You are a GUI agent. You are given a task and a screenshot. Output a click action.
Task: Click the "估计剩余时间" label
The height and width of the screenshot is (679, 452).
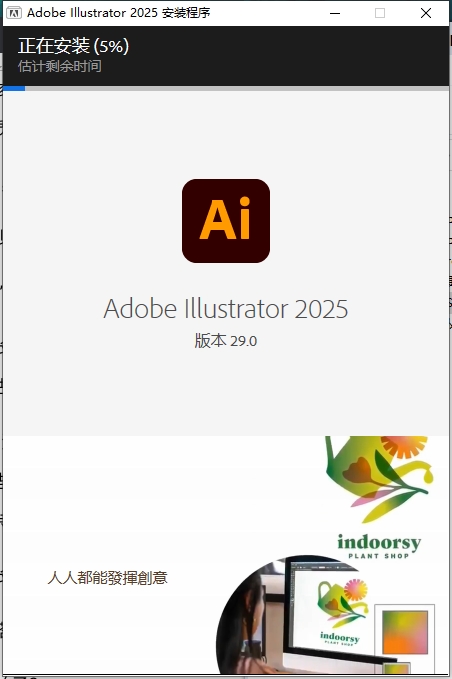pos(60,66)
